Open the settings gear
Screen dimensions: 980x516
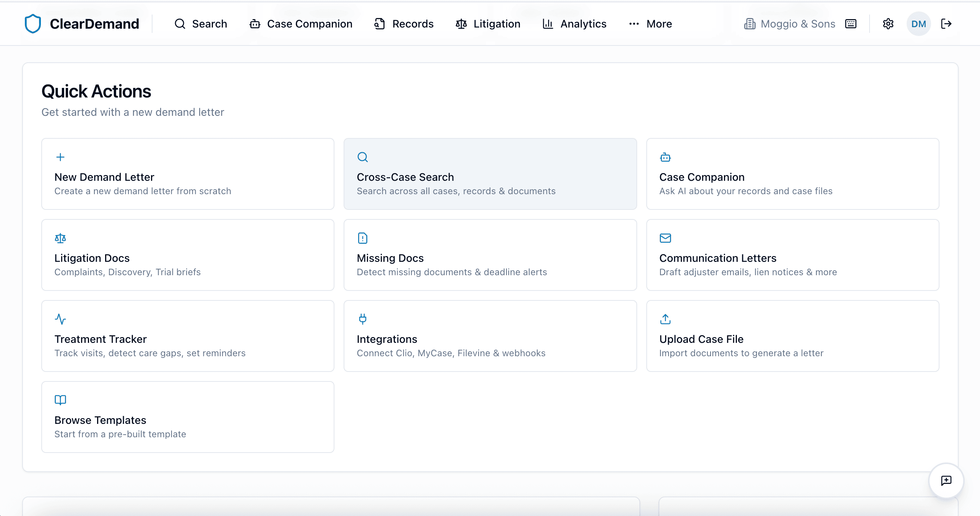click(888, 23)
